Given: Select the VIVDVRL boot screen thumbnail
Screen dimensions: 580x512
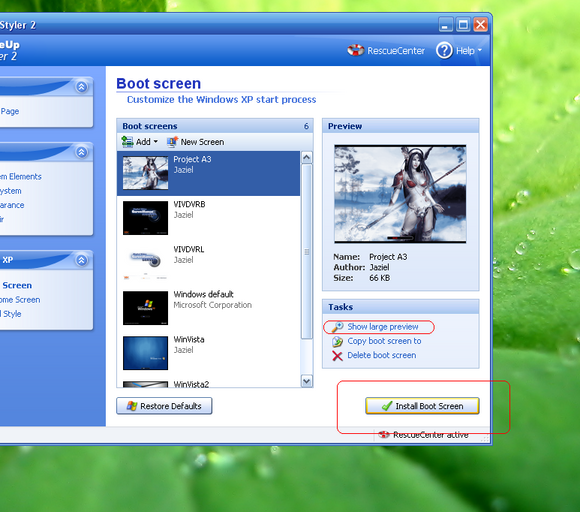Looking at the screenshot, I should 145,263.
